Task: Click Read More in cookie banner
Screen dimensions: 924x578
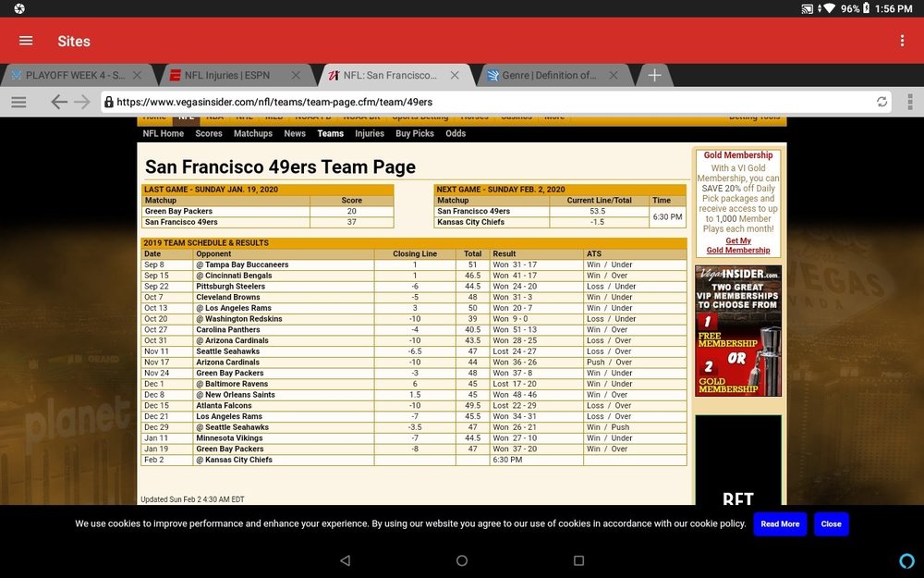Action: [780, 523]
